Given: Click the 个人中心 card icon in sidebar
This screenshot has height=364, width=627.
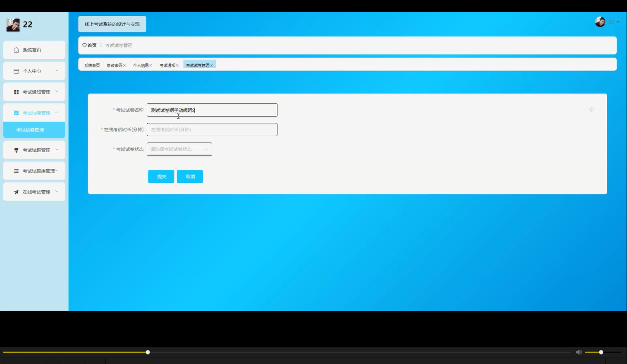Looking at the screenshot, I should point(16,71).
